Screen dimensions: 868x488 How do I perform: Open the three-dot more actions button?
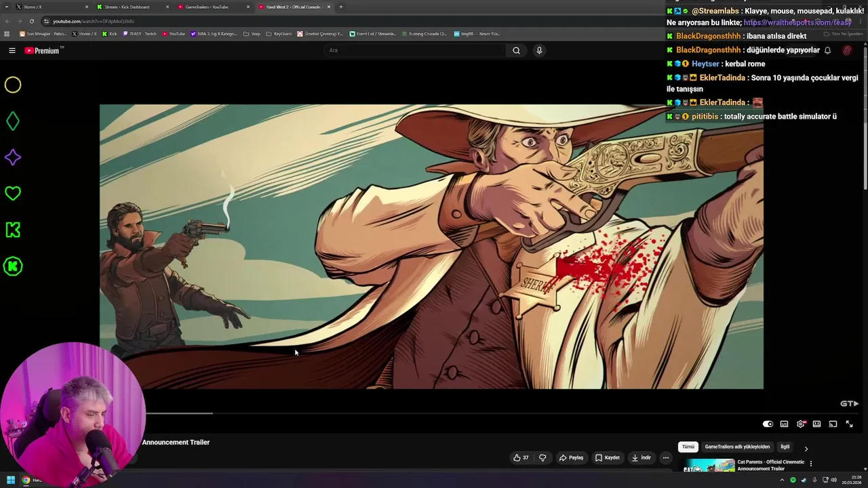[665, 457]
